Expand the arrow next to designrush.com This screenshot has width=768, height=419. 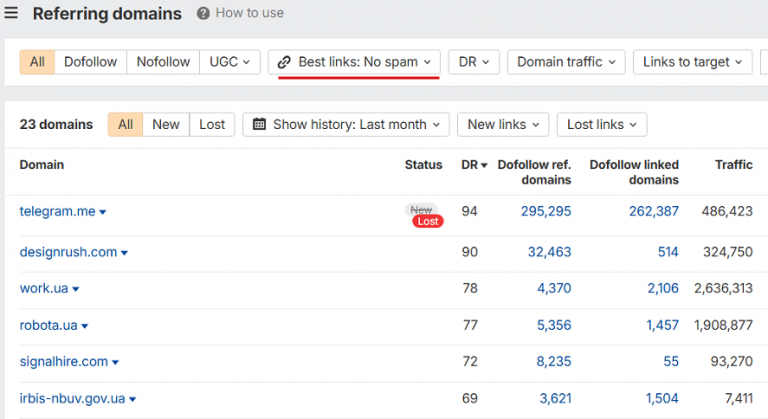124,253
